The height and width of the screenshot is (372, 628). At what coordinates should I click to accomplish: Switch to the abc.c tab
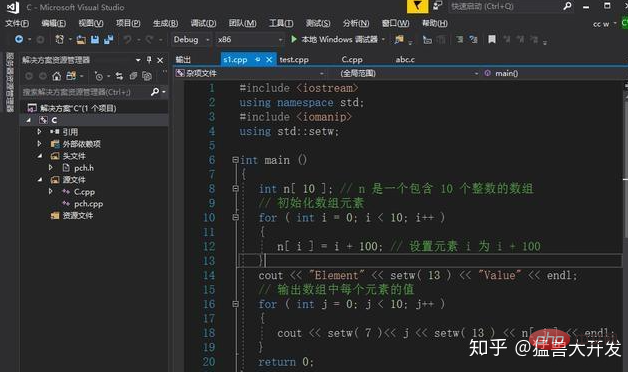coord(405,60)
